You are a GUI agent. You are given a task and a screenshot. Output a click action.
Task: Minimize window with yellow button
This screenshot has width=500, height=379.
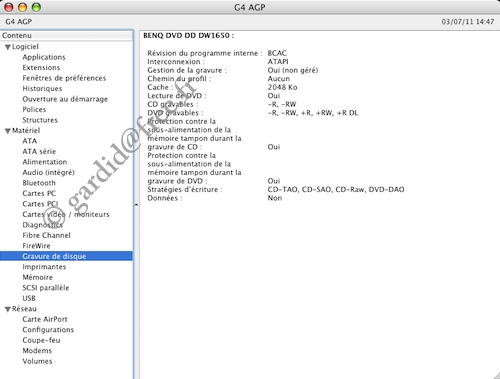coord(23,7)
